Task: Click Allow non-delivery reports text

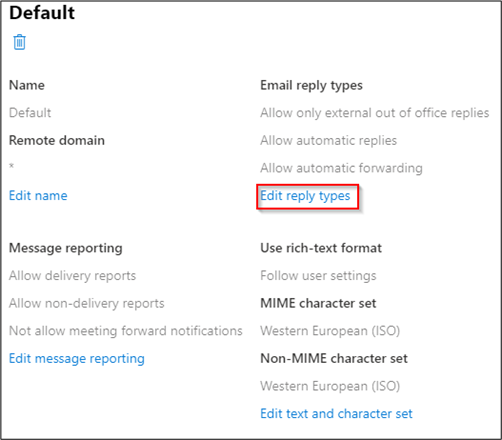Action: coord(87,304)
